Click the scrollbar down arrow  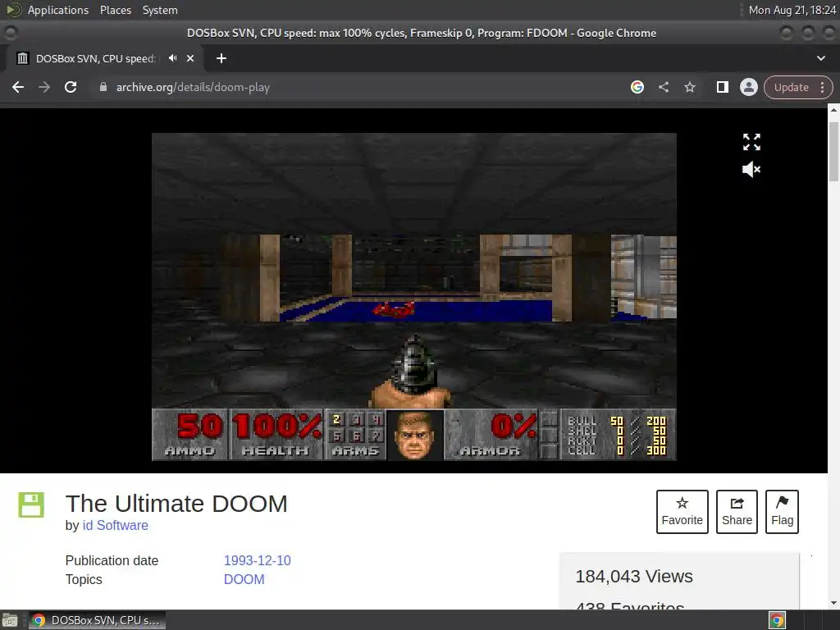[833, 603]
